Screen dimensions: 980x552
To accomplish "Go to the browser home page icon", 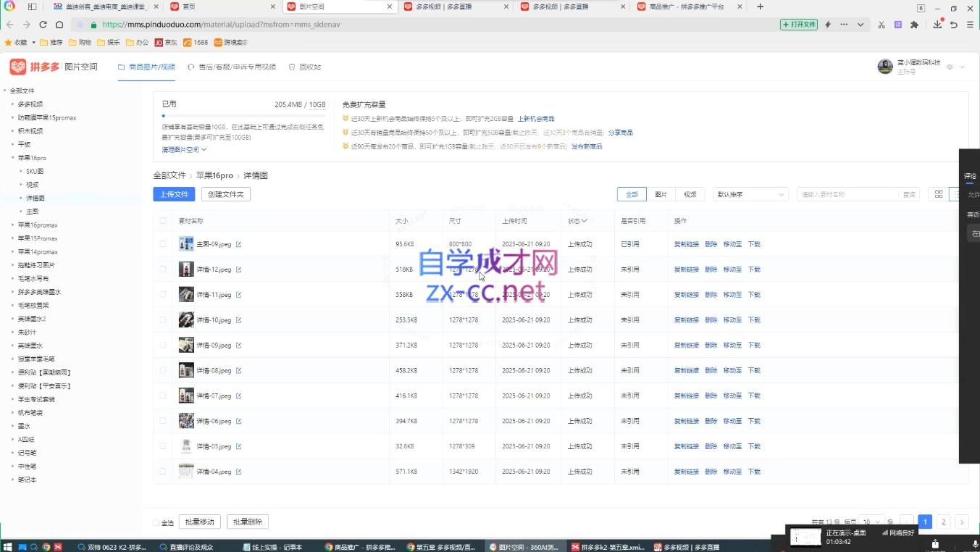I will click(58, 25).
